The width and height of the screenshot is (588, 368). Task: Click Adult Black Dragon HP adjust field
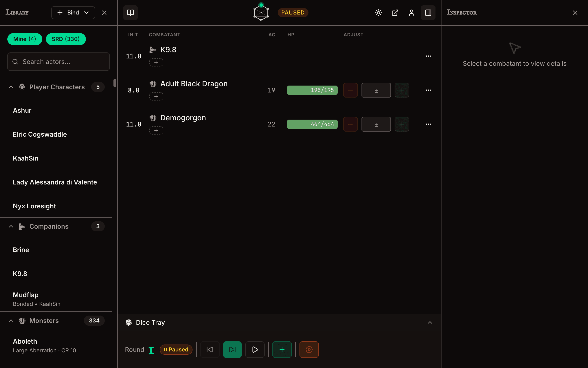click(x=376, y=90)
